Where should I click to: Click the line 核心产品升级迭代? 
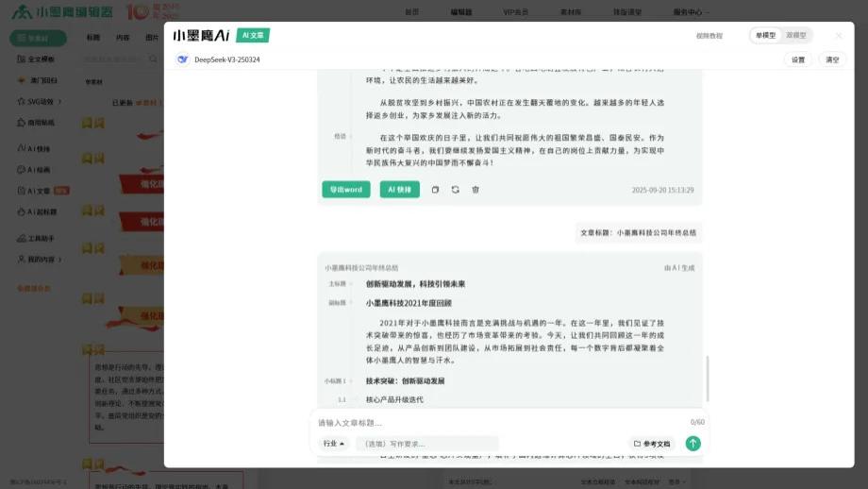[x=394, y=399]
